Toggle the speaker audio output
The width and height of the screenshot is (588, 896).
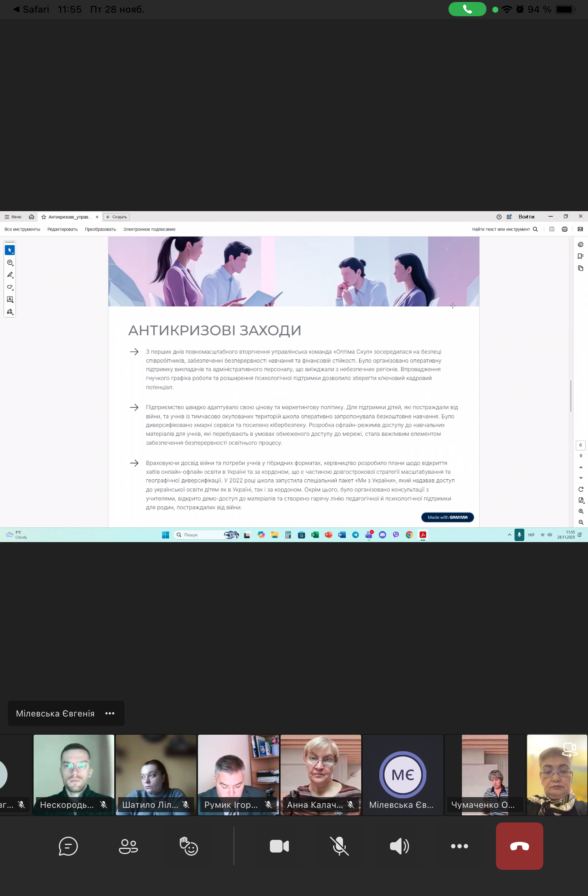[399, 846]
